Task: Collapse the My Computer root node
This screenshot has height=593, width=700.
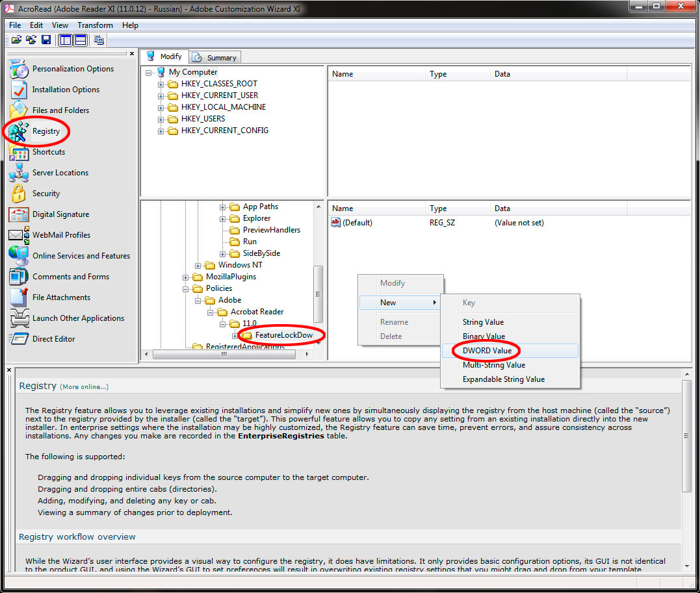Action: [x=148, y=73]
